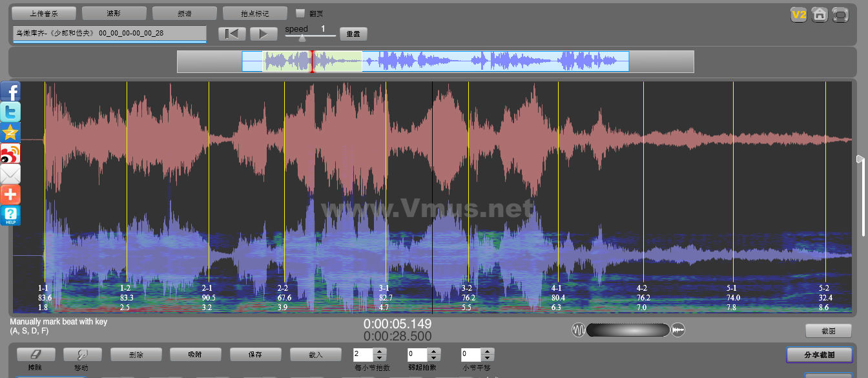This screenshot has height=378, width=868.
Task: Increase beats per bar (每小节拍数) stepper
Action: pyautogui.click(x=380, y=351)
